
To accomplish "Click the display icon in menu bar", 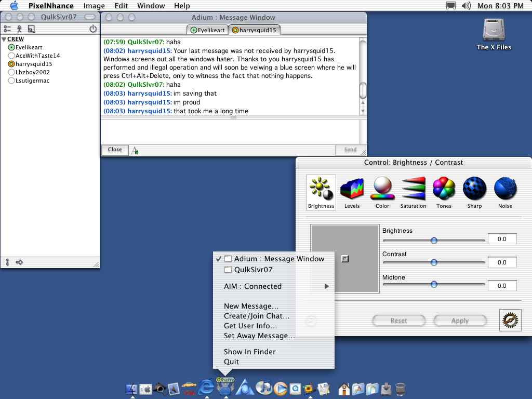I will tap(450, 6).
